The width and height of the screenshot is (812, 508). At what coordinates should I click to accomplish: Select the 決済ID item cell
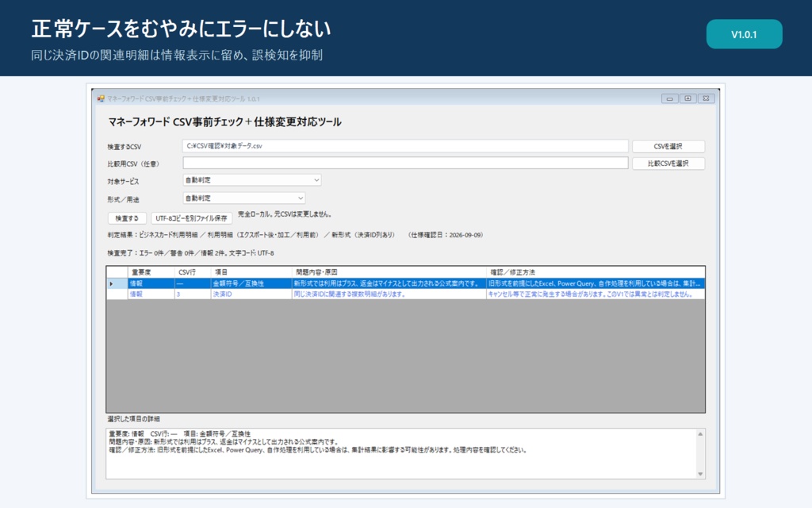pyautogui.click(x=251, y=294)
